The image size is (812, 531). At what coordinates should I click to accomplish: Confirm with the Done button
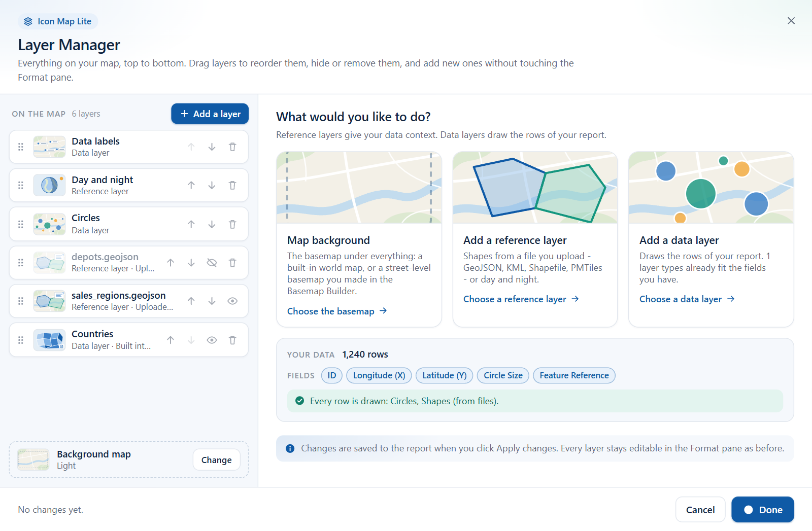pyautogui.click(x=763, y=510)
